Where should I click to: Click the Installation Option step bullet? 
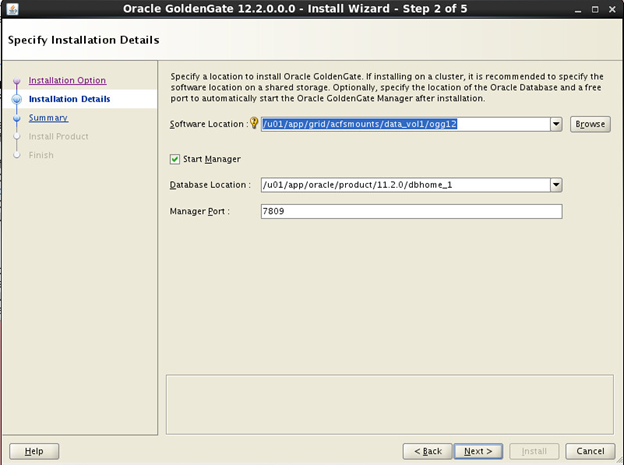click(x=17, y=81)
